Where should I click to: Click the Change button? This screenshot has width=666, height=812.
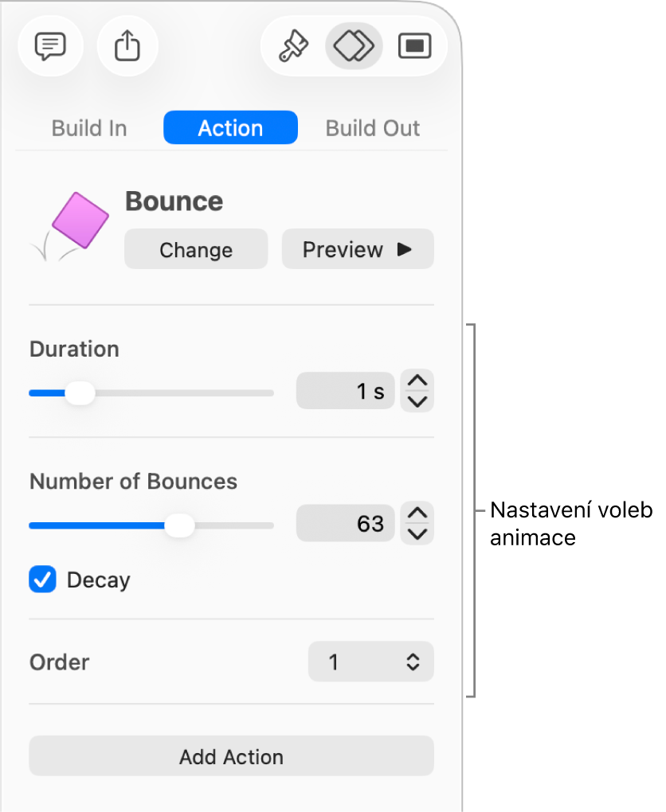coord(196,250)
